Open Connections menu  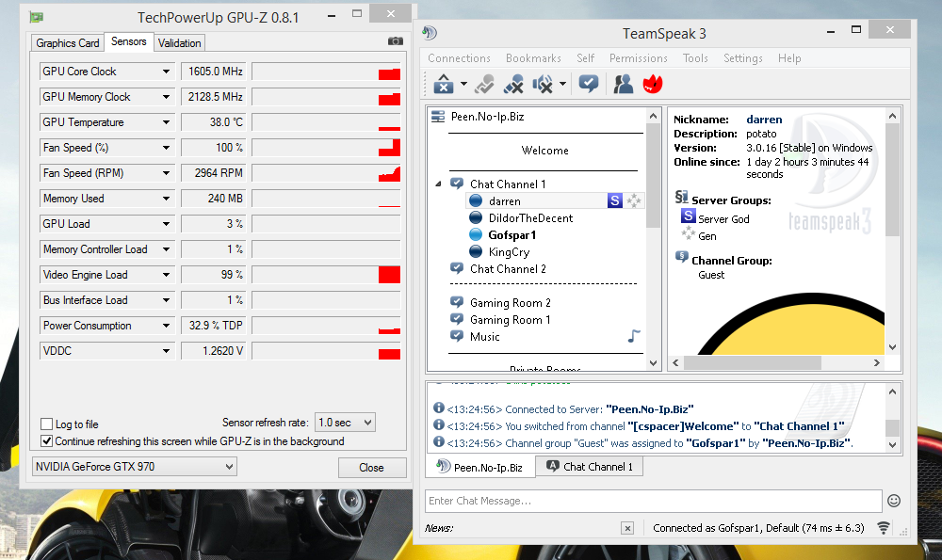tap(459, 58)
